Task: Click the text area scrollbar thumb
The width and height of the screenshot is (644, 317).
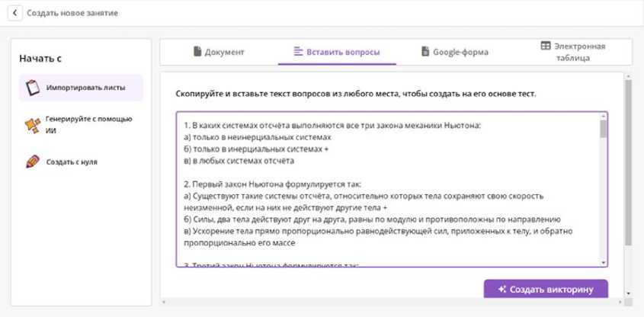Action: (603, 129)
